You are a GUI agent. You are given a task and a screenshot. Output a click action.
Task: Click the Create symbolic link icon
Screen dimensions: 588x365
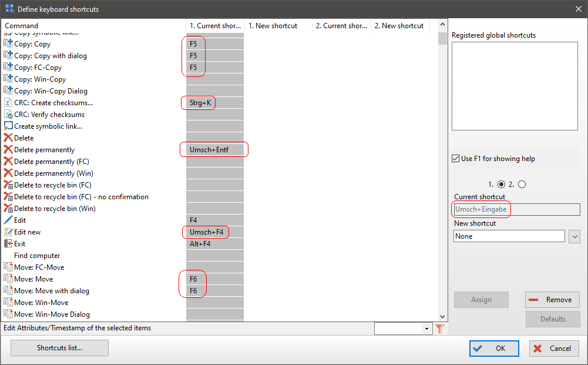click(8, 126)
